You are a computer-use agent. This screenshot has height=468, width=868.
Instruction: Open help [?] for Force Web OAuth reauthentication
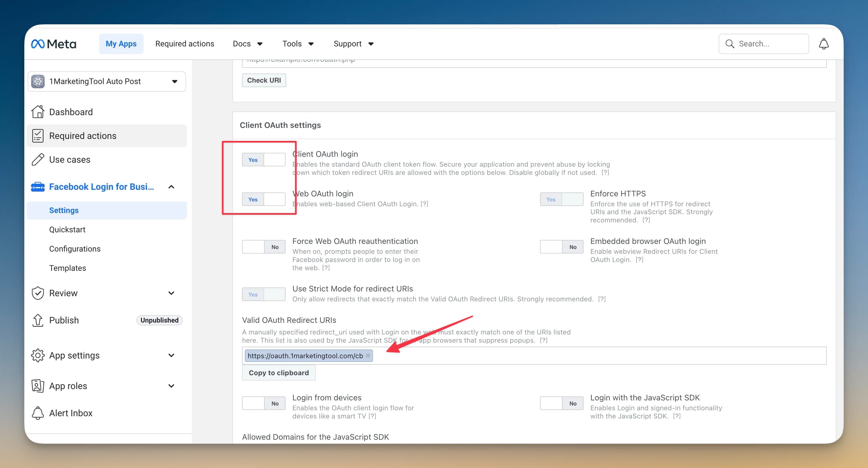point(326,268)
